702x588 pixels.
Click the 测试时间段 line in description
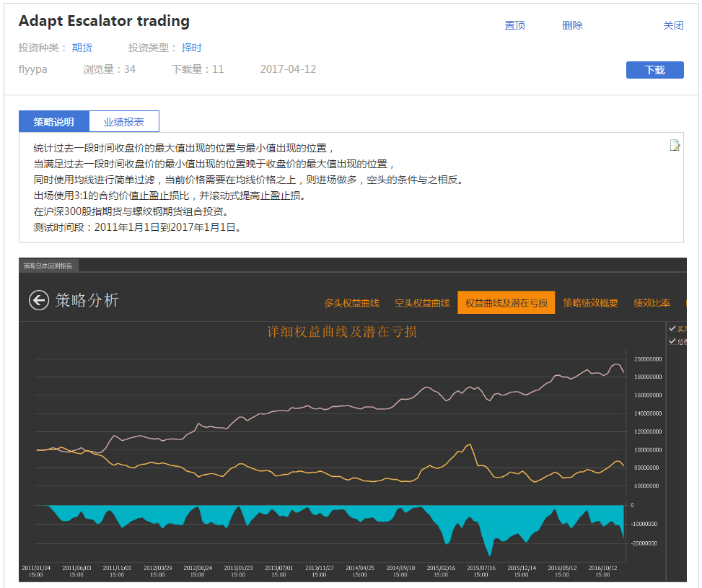click(x=139, y=227)
